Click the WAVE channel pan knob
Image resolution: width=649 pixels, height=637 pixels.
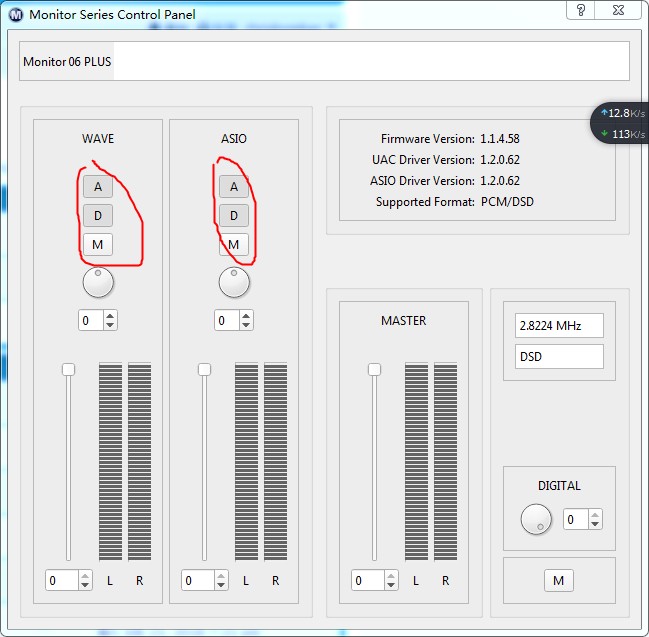click(x=98, y=282)
